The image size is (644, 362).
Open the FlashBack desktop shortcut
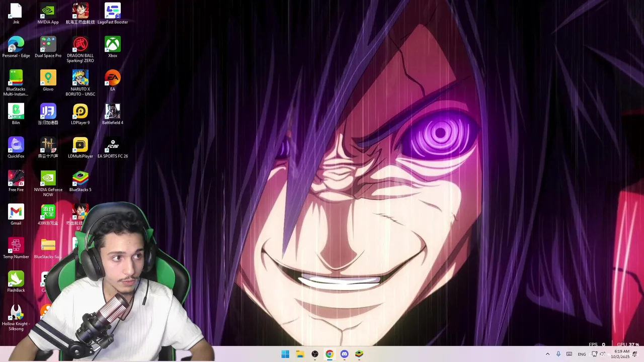click(x=16, y=282)
